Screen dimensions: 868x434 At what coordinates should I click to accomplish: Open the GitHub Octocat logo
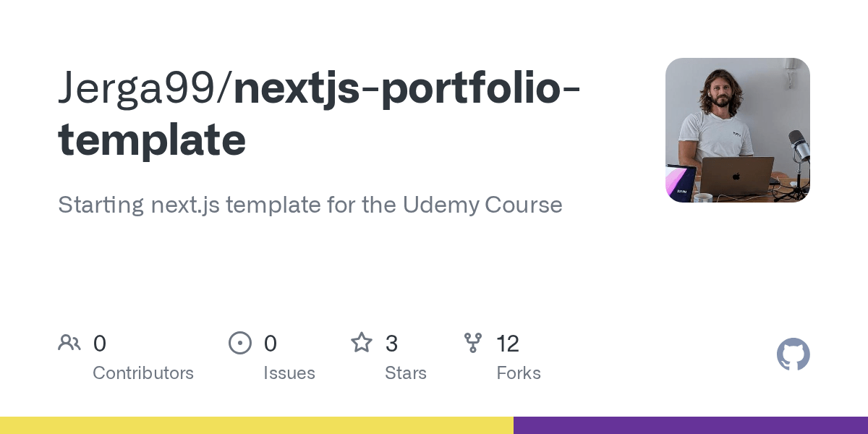[793, 354]
